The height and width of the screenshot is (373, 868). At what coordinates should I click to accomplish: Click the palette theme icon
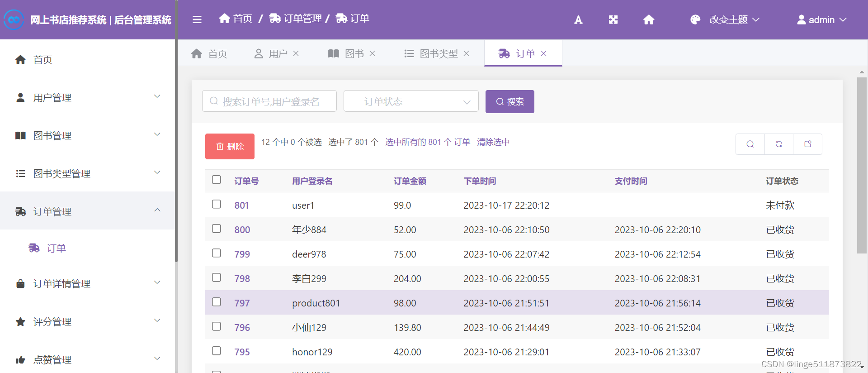click(695, 19)
